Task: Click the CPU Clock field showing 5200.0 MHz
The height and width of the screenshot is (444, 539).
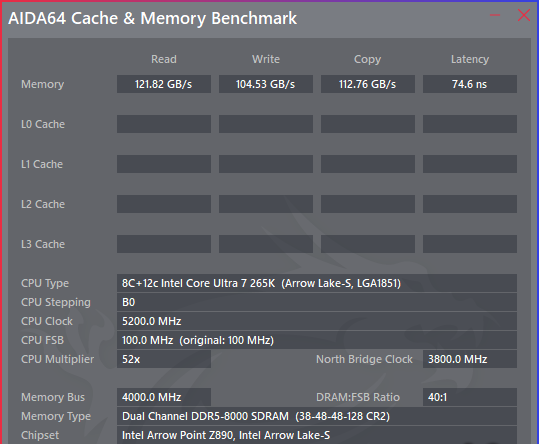Action: (317, 321)
